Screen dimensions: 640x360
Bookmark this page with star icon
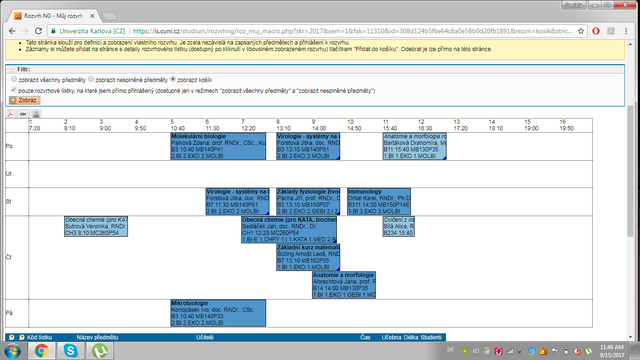(x=581, y=31)
